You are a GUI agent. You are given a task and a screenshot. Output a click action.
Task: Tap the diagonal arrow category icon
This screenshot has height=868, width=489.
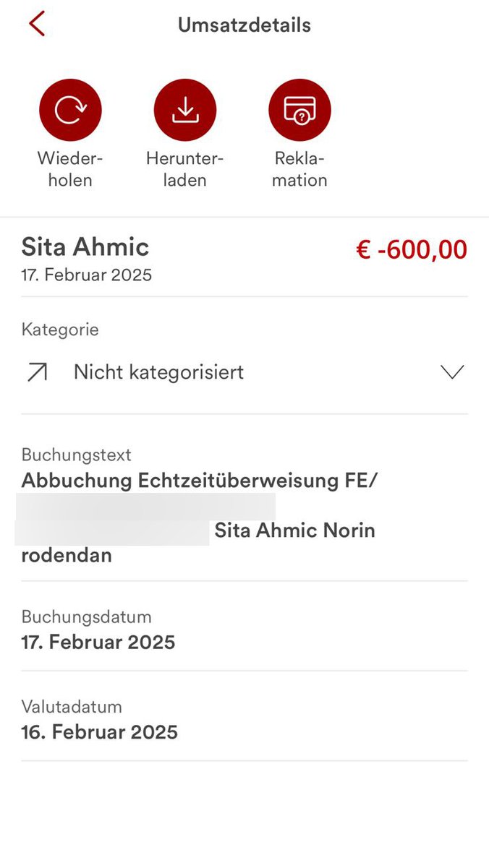tap(37, 372)
